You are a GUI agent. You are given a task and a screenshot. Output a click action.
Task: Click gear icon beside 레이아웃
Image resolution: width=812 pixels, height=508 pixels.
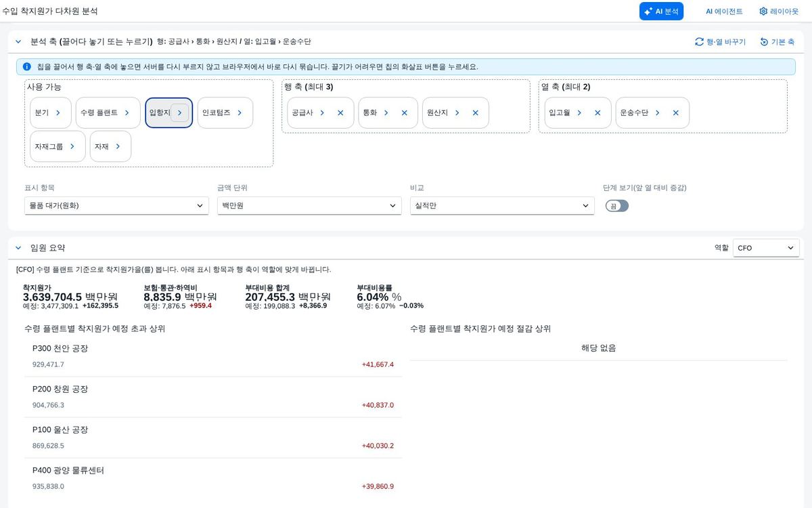pyautogui.click(x=763, y=12)
